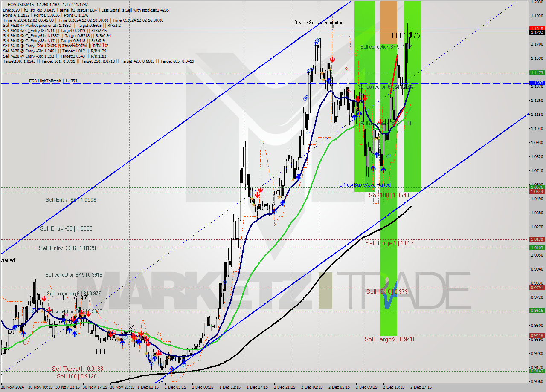Click the Sell Entry -50 | 1.0283 label

(66, 228)
